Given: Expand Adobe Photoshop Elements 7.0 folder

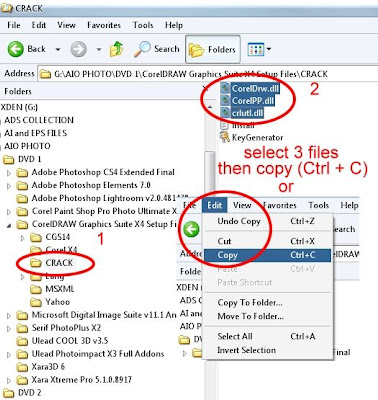Looking at the screenshot, I should (x=9, y=186).
